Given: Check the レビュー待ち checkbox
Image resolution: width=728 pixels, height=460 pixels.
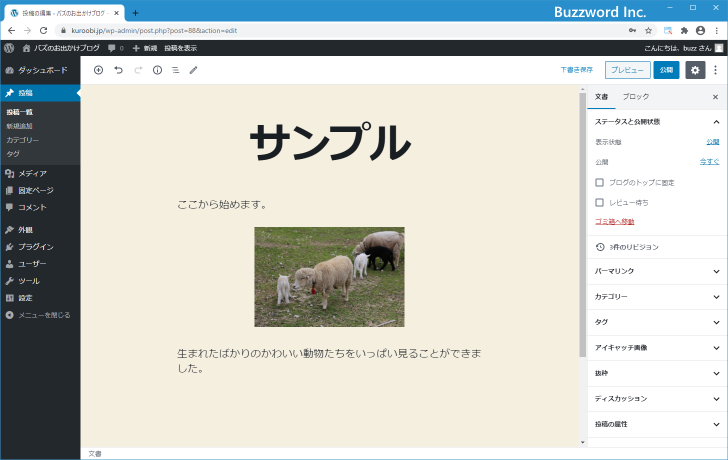Looking at the screenshot, I should pyautogui.click(x=599, y=202).
